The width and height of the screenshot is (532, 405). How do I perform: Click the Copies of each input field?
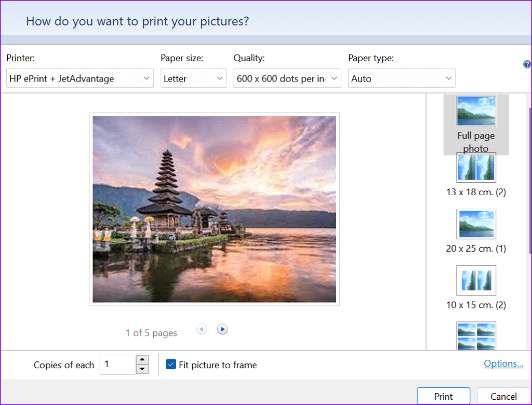pyautogui.click(x=117, y=365)
